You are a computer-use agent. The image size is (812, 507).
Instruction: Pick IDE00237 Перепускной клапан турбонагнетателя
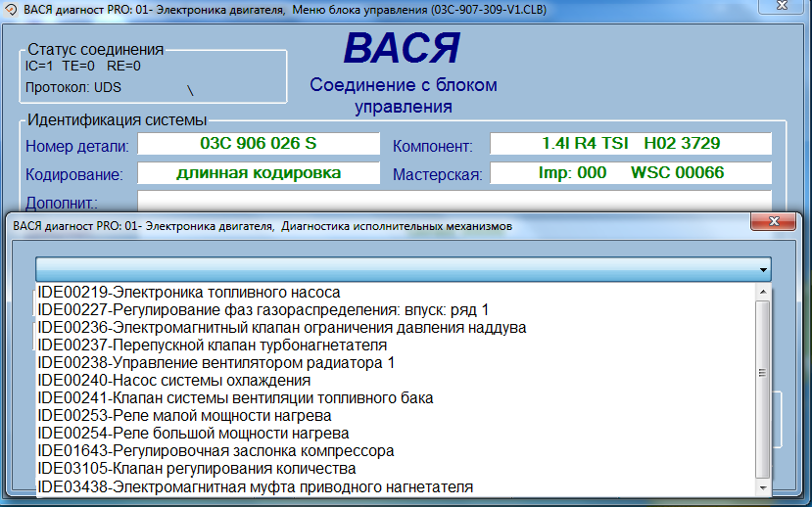[x=212, y=346]
